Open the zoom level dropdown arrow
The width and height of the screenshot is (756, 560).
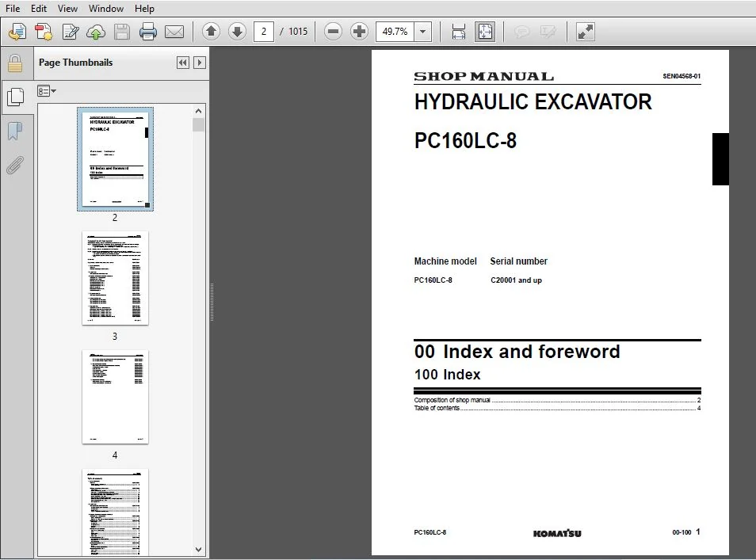tap(423, 32)
